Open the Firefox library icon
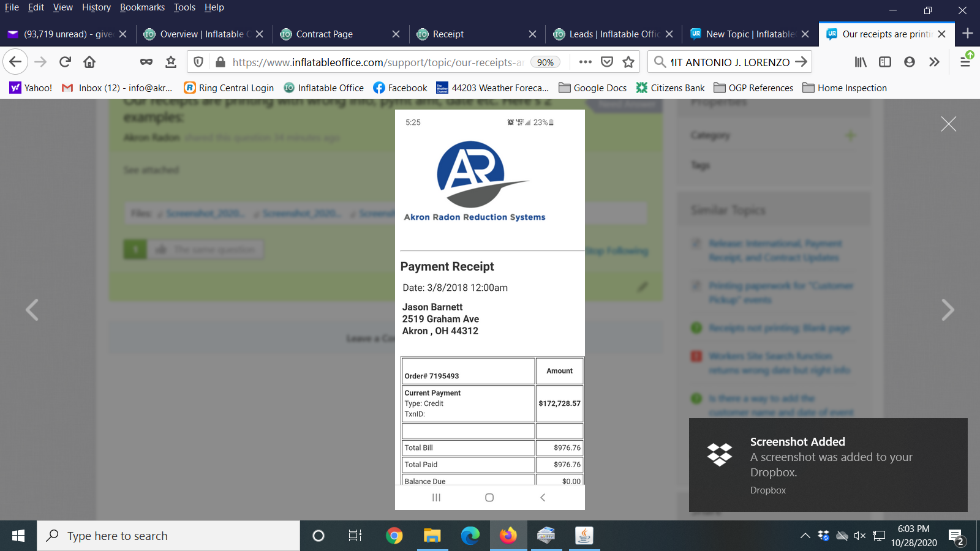This screenshot has width=980, height=551. [x=861, y=62]
